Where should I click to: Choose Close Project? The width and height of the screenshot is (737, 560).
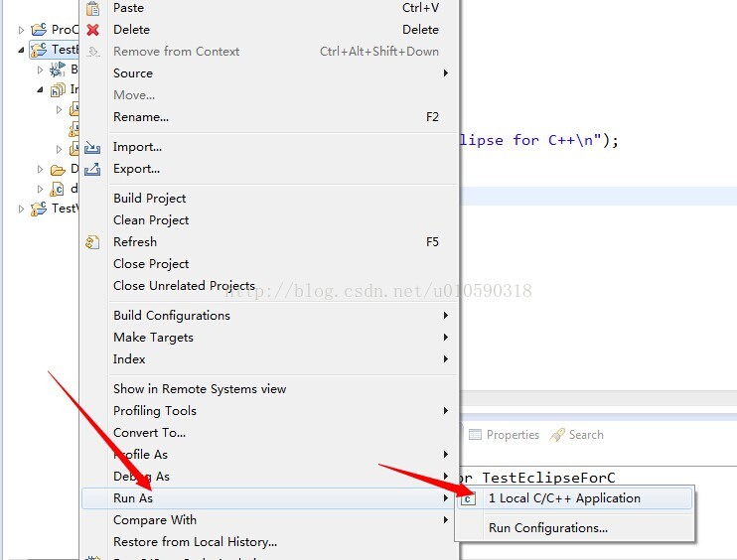pyautogui.click(x=269, y=264)
